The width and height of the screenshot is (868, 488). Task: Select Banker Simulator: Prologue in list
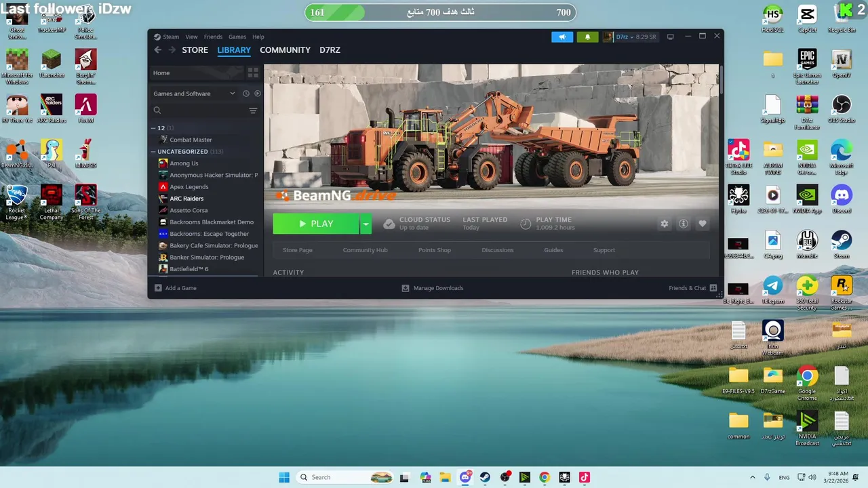tap(205, 258)
